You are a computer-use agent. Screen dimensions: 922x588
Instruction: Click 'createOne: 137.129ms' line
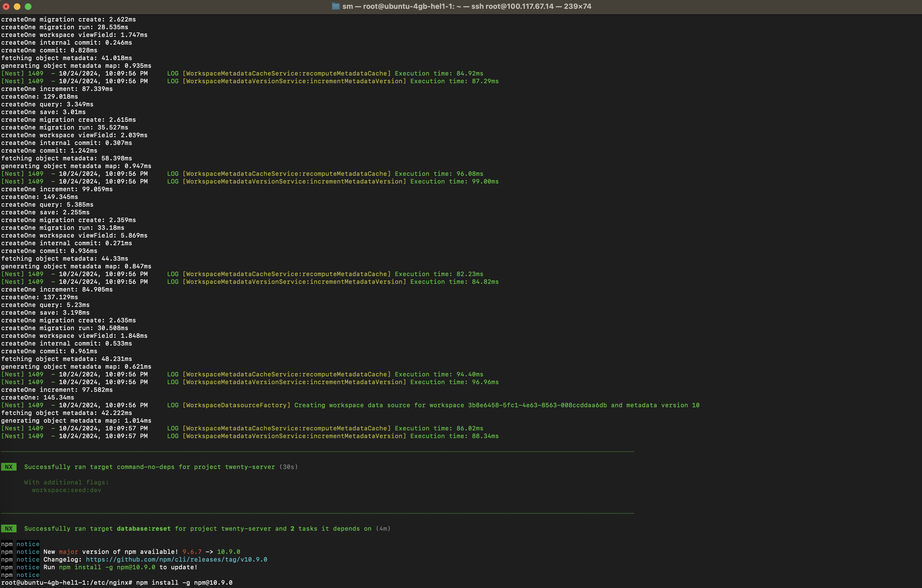(39, 297)
